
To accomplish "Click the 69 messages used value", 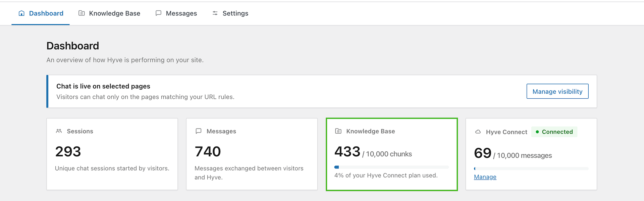I will tap(483, 153).
